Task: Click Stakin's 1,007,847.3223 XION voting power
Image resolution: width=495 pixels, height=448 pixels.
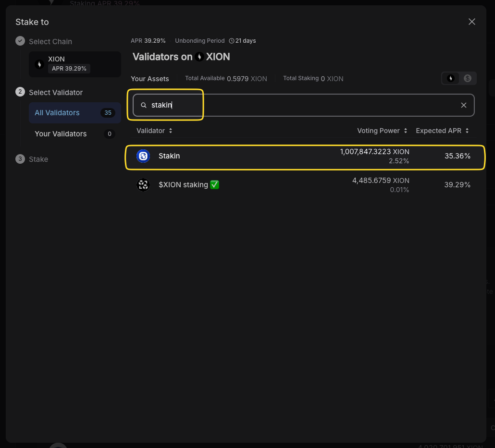Action: [x=374, y=152]
